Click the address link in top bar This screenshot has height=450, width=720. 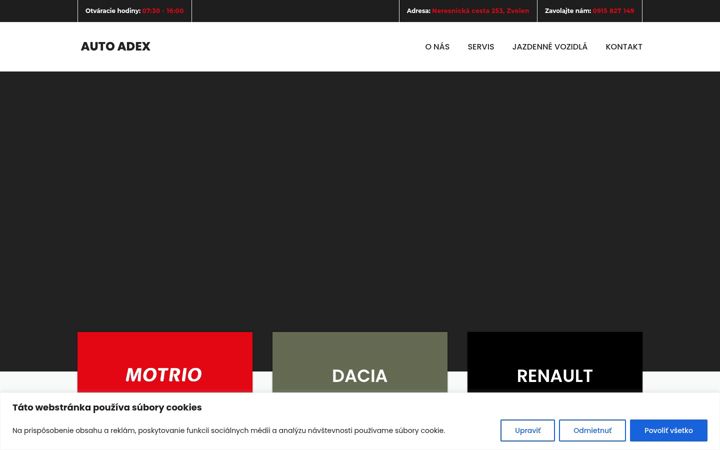(x=480, y=11)
